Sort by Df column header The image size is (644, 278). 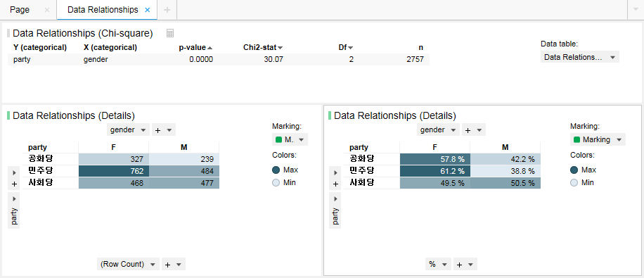[346, 47]
